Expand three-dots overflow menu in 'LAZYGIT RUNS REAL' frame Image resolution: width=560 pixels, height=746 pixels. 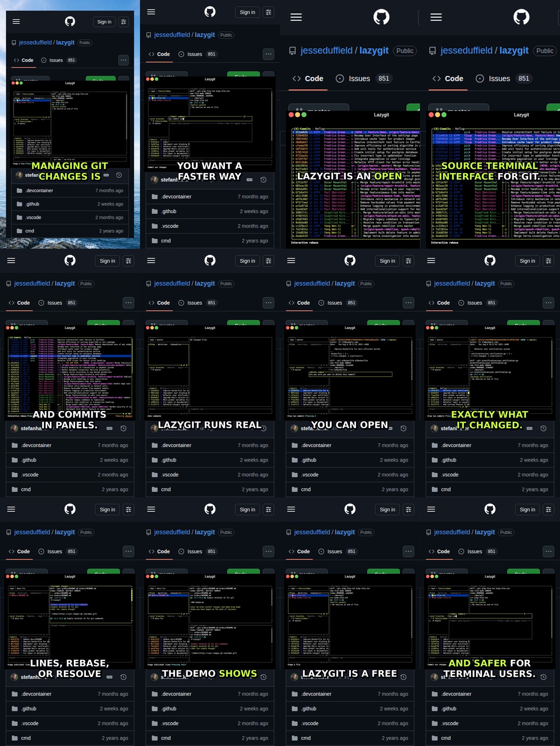[x=268, y=303]
